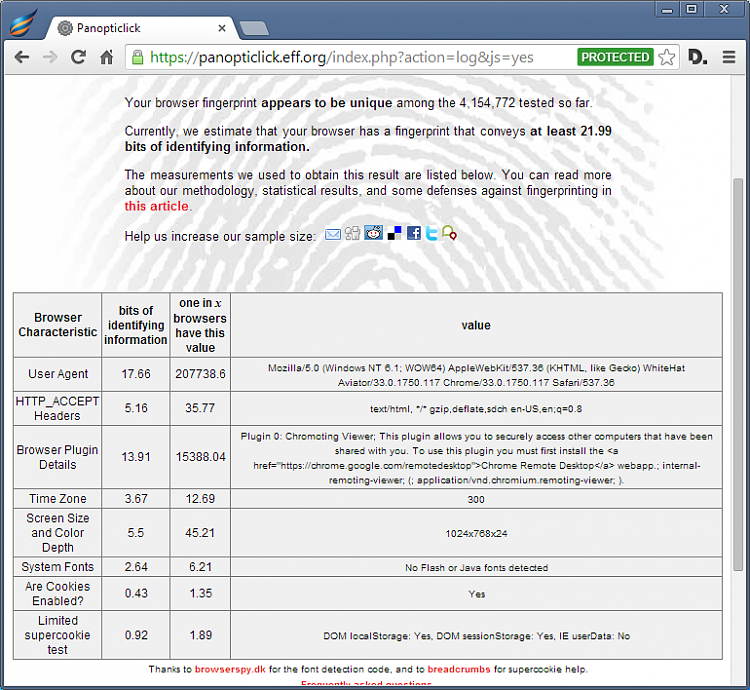Reload the Panopticlick page
The width and height of the screenshot is (750, 690).
pyautogui.click(x=78, y=57)
